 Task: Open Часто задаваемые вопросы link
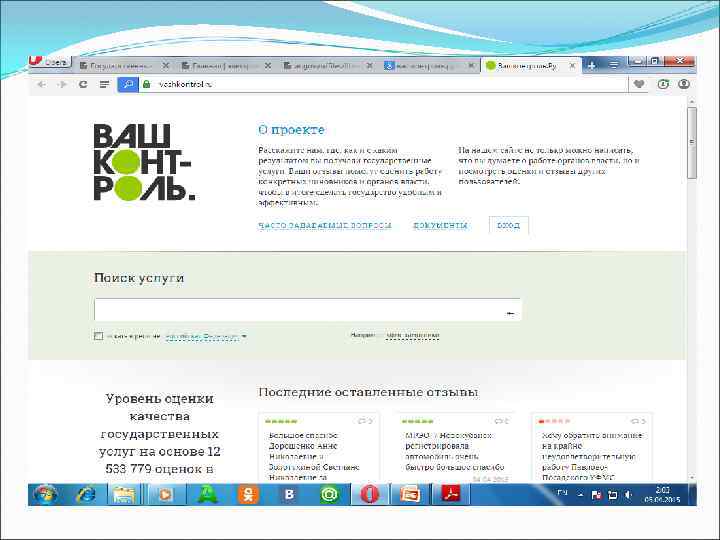point(325,225)
